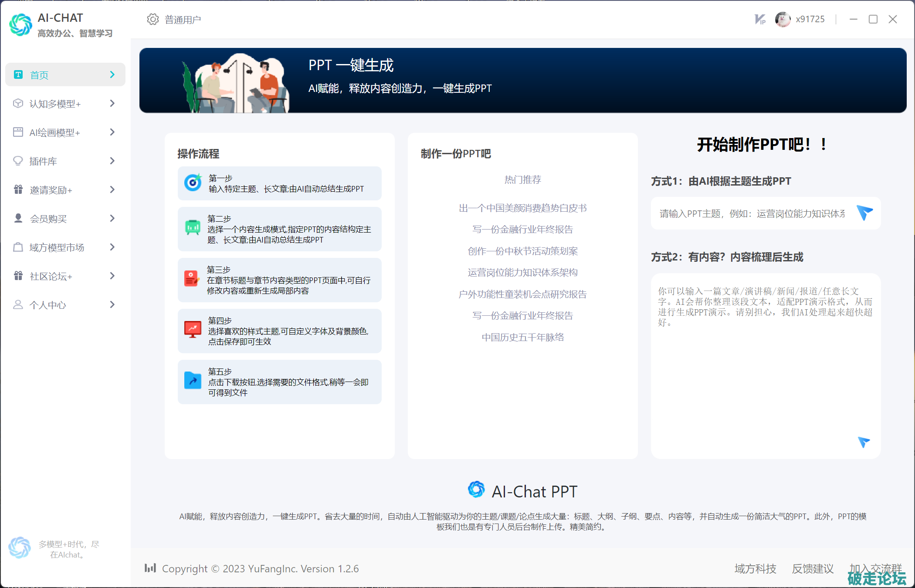Image resolution: width=915 pixels, height=588 pixels.
Task: Expand the 插件库 chevron
Action: (112, 161)
